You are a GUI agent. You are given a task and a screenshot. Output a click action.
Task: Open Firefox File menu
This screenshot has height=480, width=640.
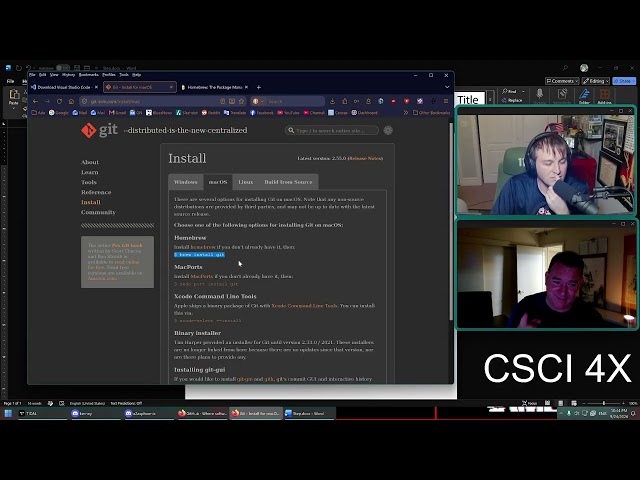32,75
